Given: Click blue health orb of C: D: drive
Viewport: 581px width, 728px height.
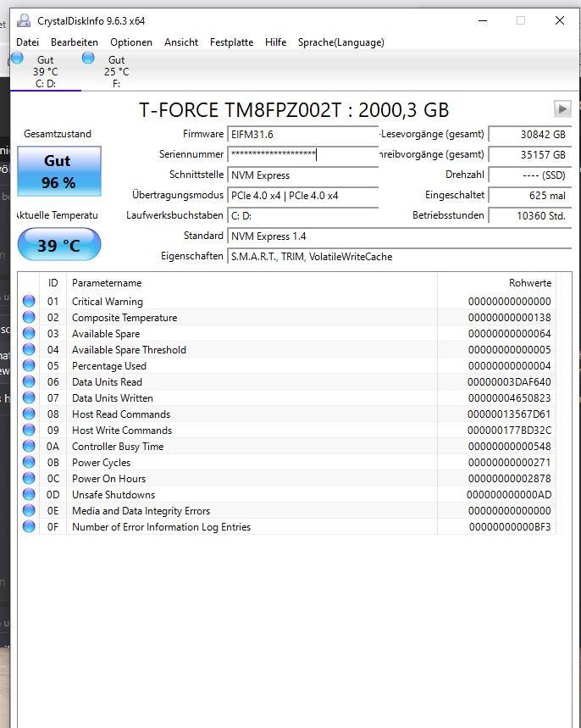Looking at the screenshot, I should click(17, 58).
